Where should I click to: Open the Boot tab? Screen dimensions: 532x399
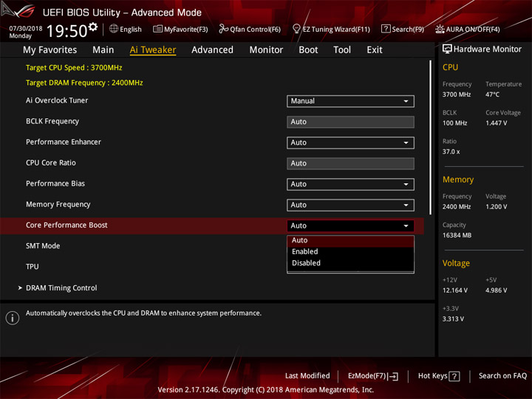308,50
